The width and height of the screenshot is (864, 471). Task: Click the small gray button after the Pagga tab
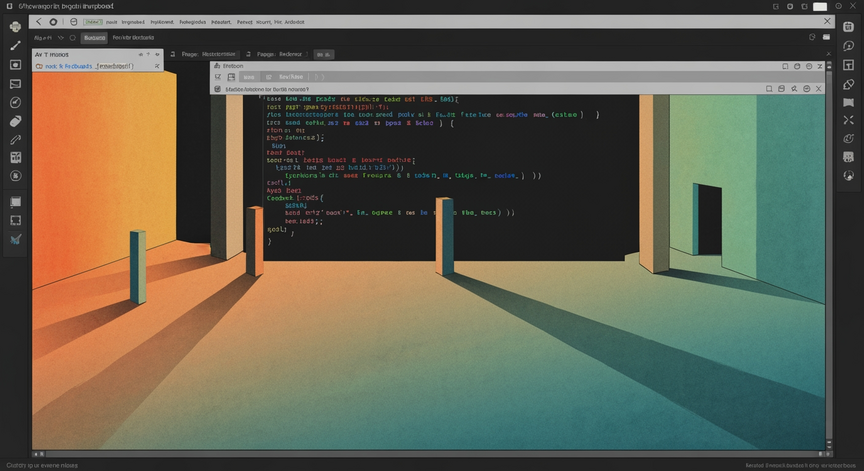(x=324, y=55)
